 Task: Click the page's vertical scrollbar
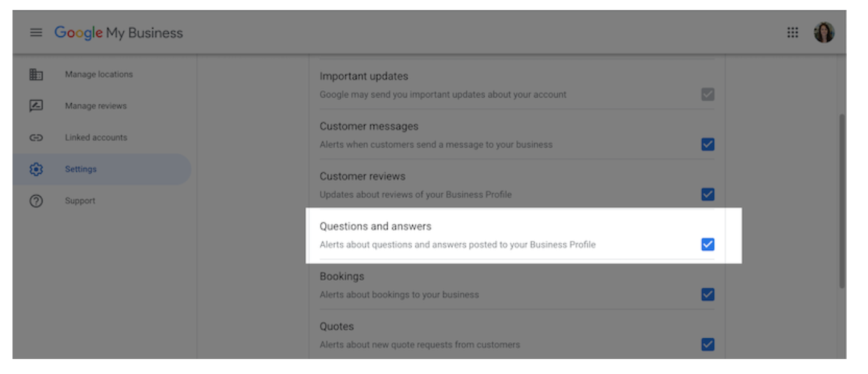(x=842, y=200)
